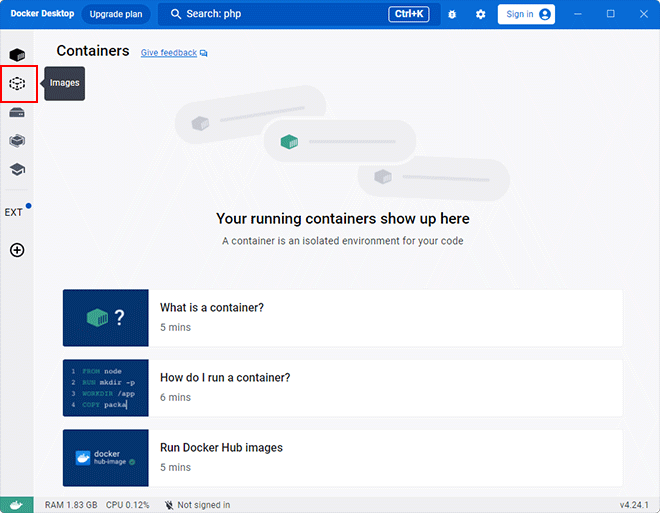Minimize the Docker Desktop window

tap(578, 14)
